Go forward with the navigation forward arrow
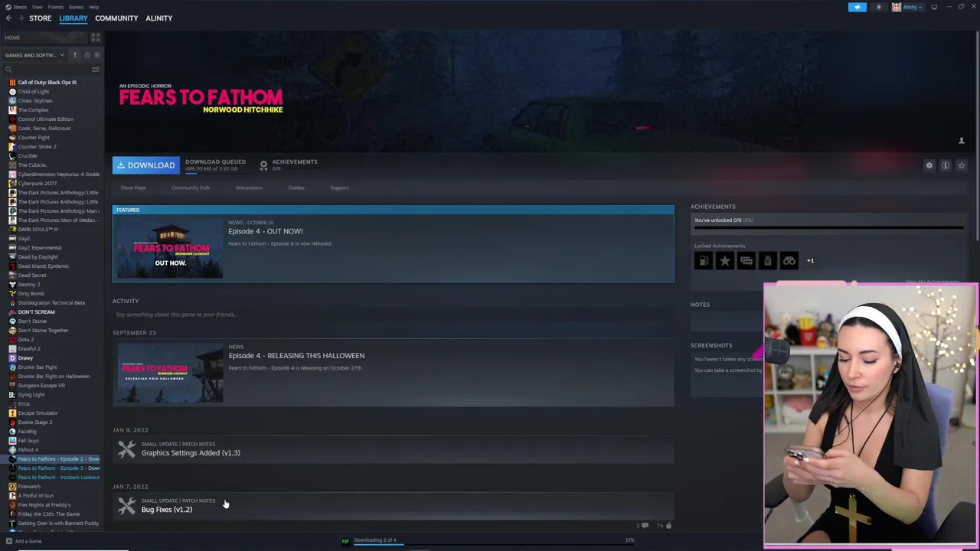The image size is (980, 551). tap(20, 18)
